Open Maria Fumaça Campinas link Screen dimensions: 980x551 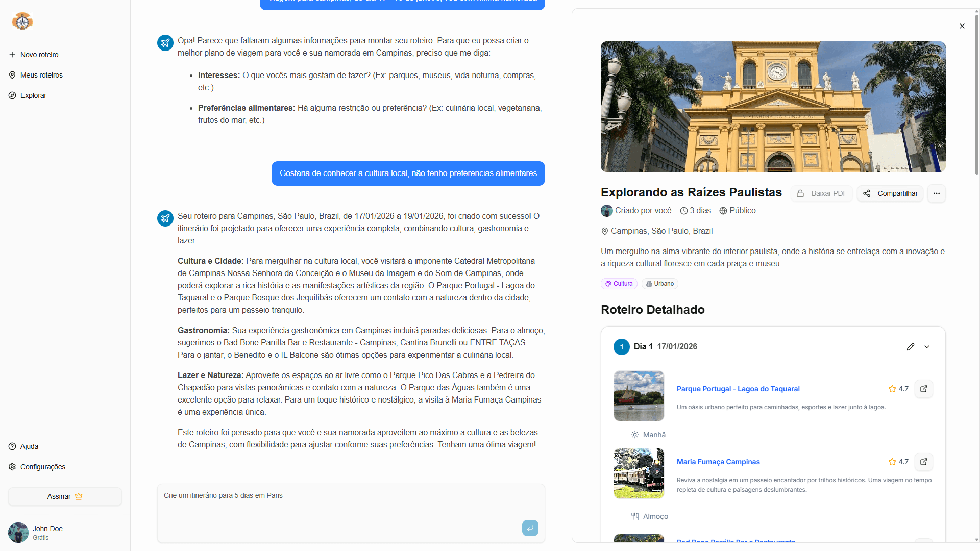tap(718, 462)
